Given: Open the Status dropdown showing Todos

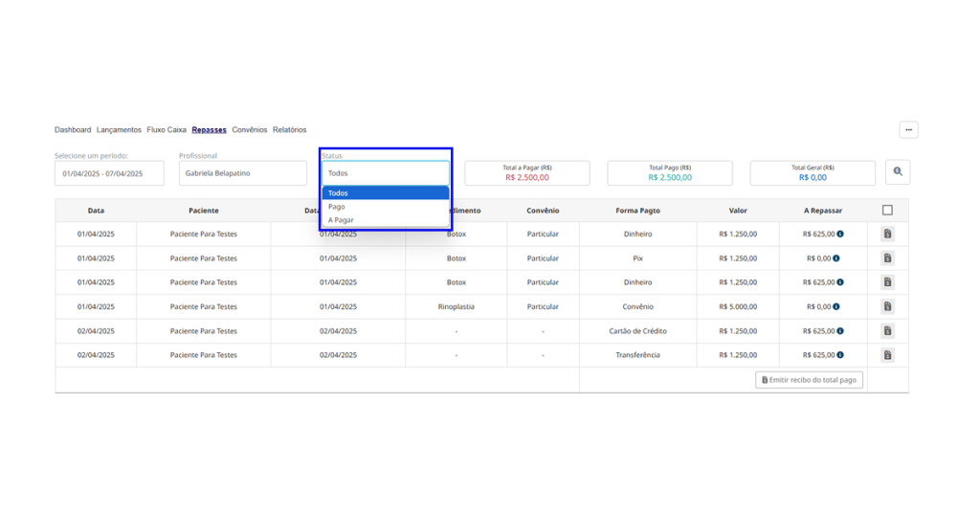Looking at the screenshot, I should 386,173.
